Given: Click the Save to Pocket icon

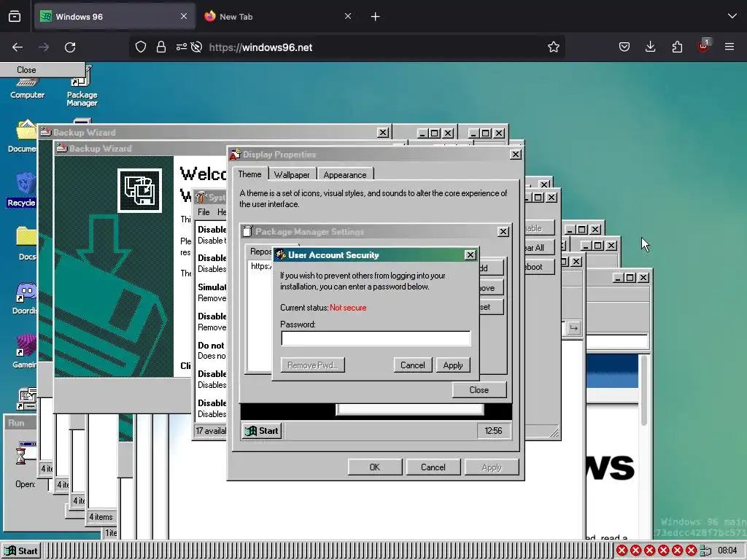Looking at the screenshot, I should click(624, 47).
